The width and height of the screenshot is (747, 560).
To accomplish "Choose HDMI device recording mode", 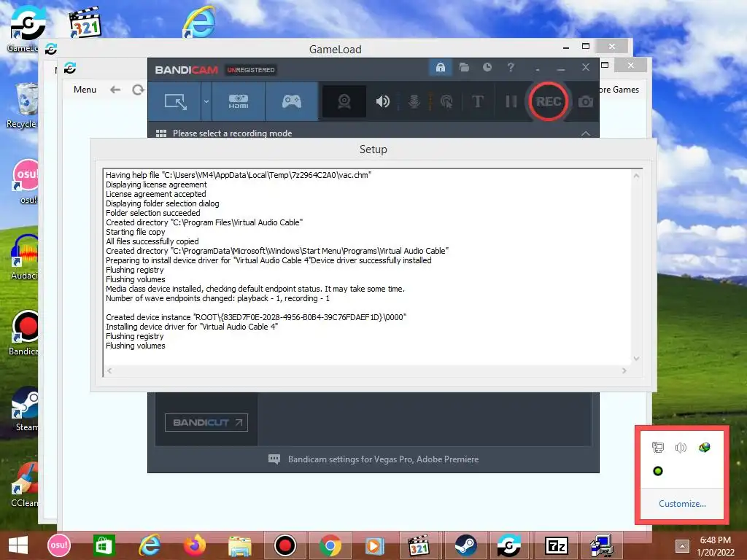I will (239, 101).
